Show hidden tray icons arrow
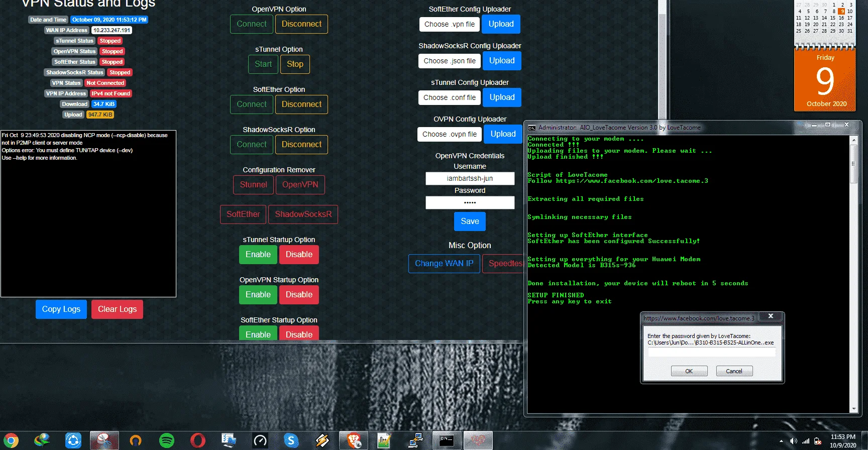Image resolution: width=868 pixels, height=450 pixels. [781, 441]
